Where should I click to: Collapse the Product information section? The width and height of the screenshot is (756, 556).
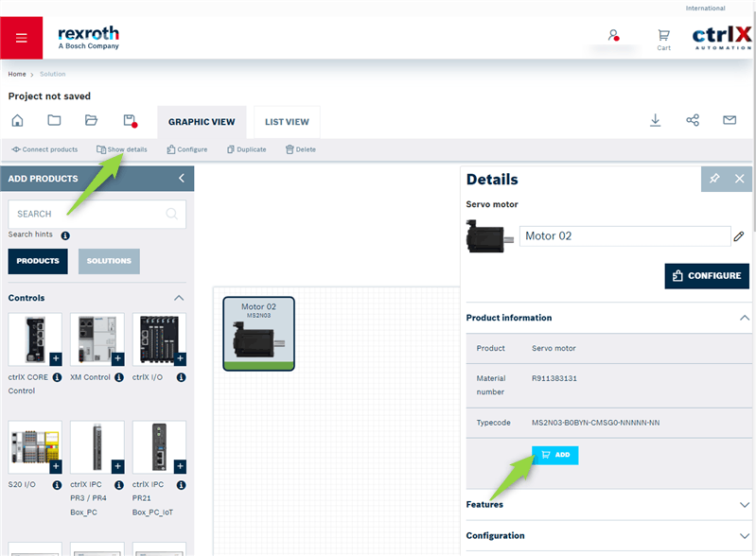pyautogui.click(x=745, y=318)
